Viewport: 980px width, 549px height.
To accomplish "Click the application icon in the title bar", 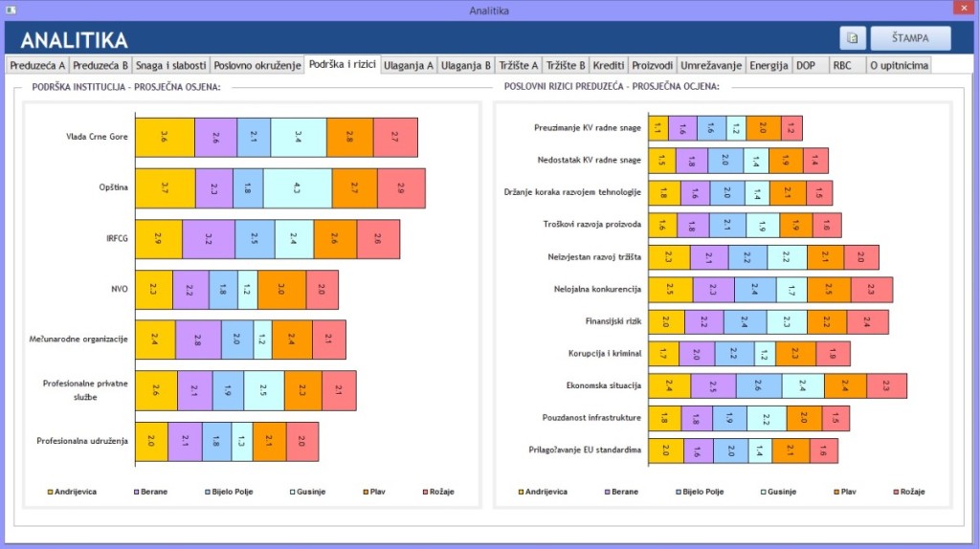I will pos(11,10).
